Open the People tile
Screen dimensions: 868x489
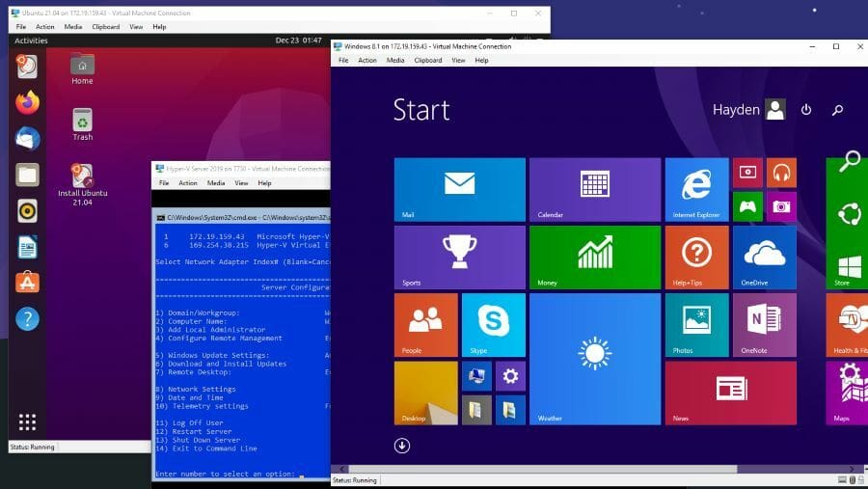[x=425, y=325]
